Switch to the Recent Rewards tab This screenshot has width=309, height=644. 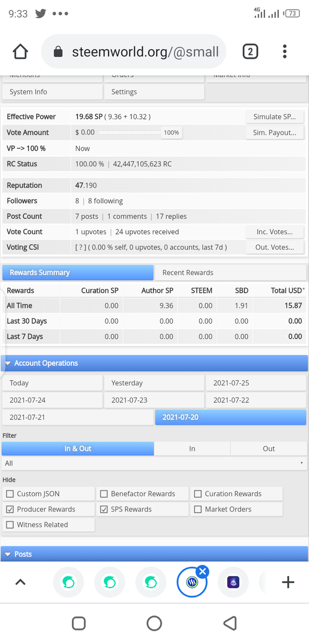coord(231,272)
